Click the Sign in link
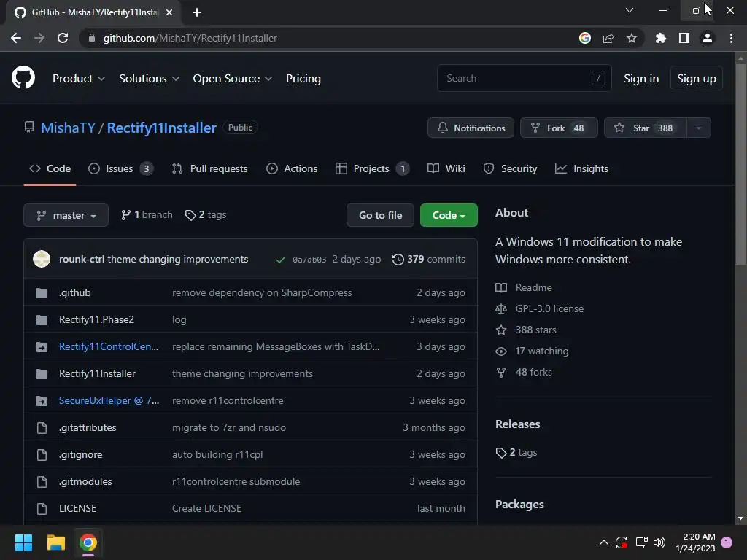This screenshot has width=747, height=560. pyautogui.click(x=641, y=79)
